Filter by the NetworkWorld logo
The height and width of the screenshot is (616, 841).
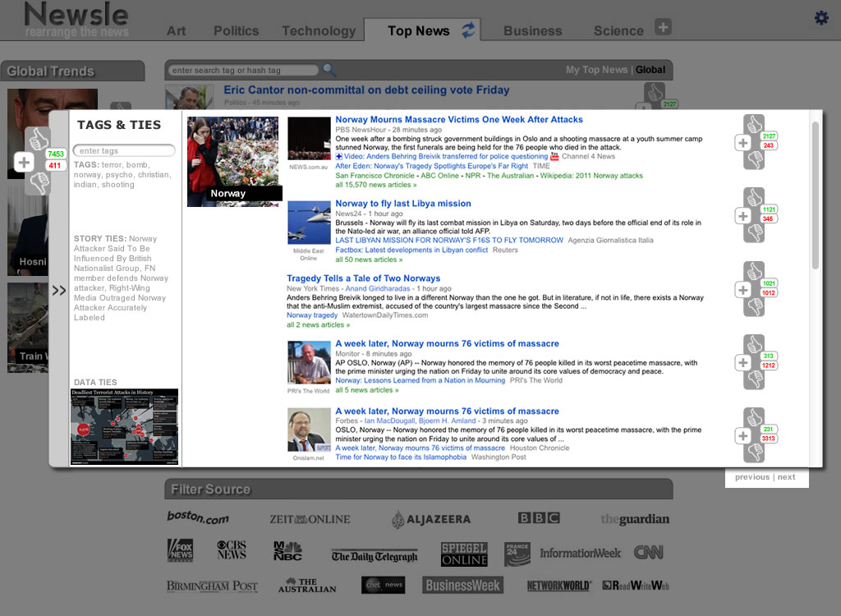(x=558, y=586)
